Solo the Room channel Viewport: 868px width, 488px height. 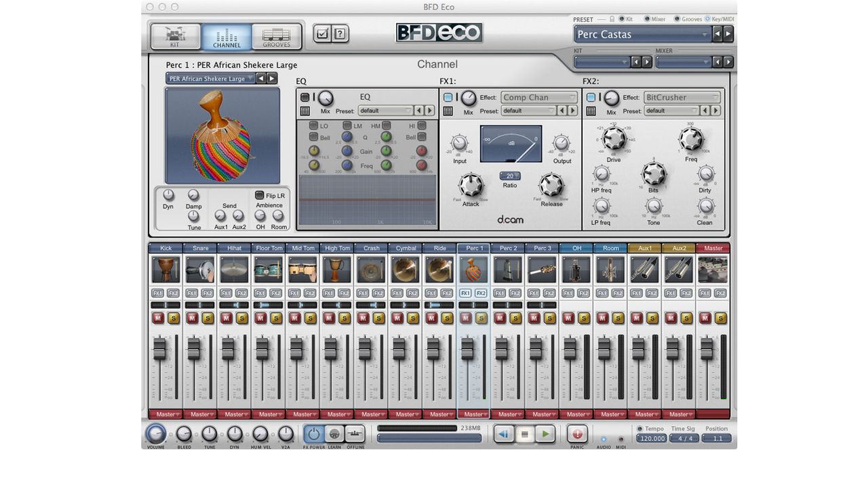(618, 318)
